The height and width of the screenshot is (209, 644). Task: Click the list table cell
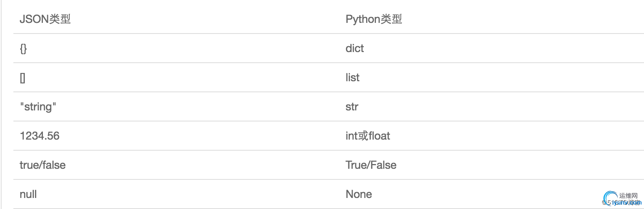click(352, 77)
